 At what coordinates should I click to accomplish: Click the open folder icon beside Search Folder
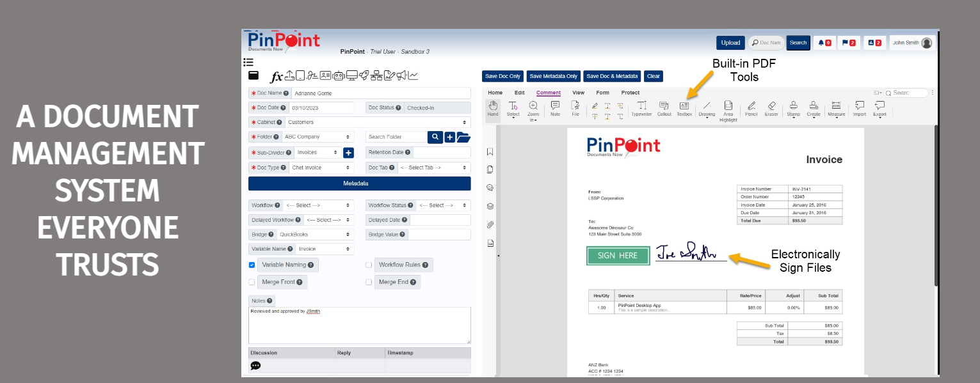point(463,137)
